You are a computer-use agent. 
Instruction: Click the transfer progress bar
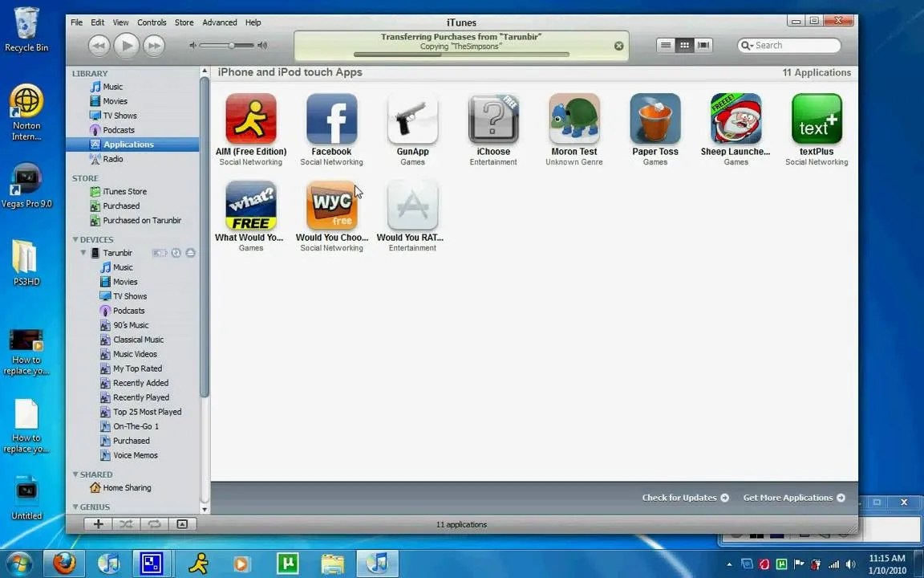coord(461,55)
